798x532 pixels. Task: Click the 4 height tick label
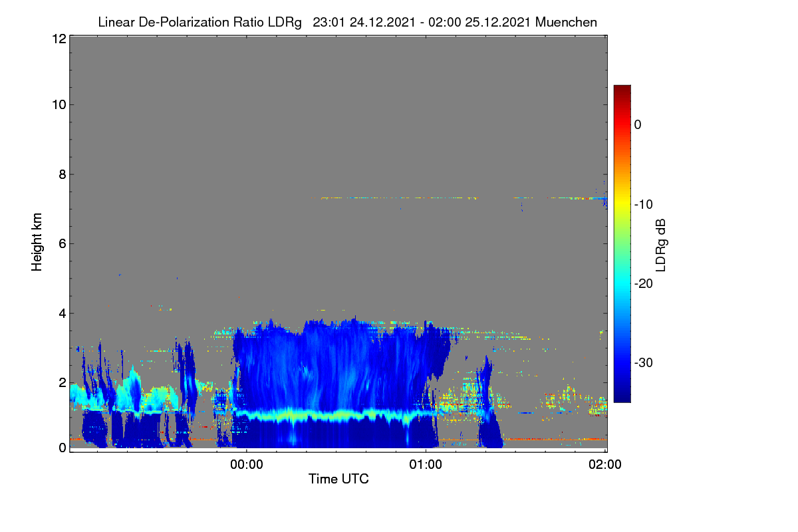coord(62,313)
